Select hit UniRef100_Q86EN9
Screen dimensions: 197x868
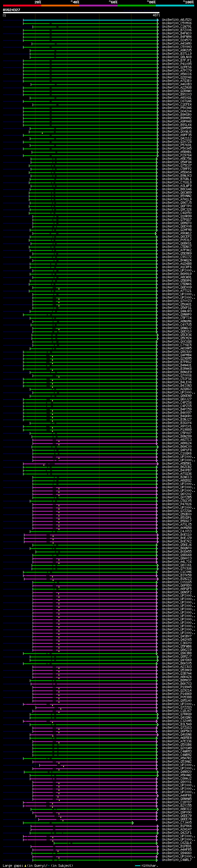coord(177,396)
